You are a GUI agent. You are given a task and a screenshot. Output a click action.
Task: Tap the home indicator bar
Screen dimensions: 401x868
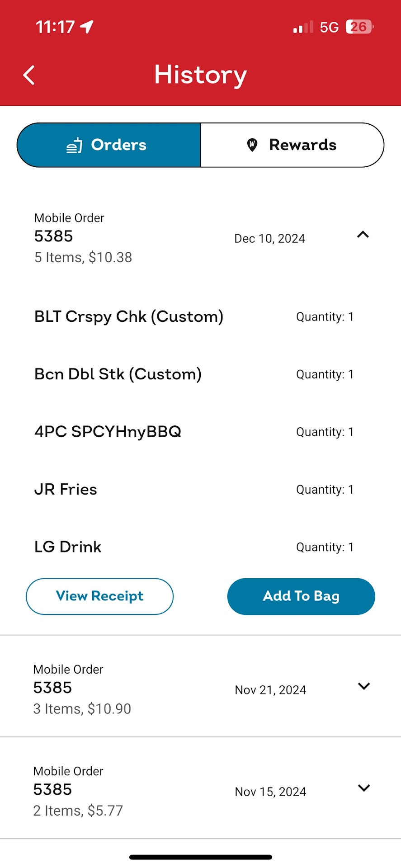tap(200, 857)
